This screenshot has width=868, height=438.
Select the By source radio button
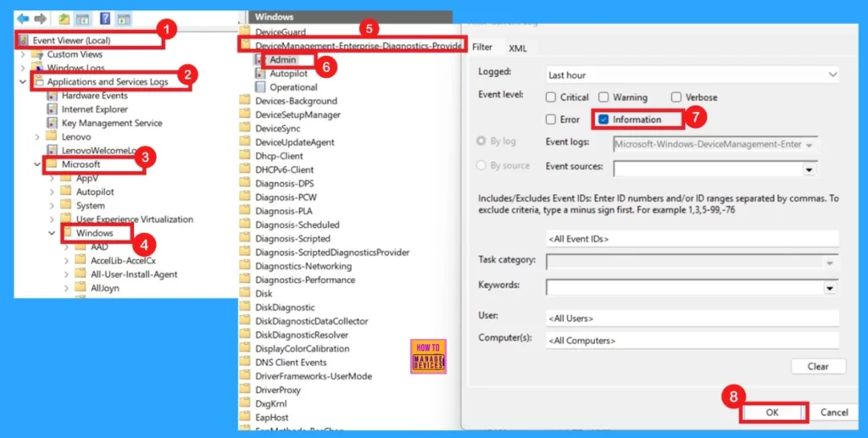point(481,165)
